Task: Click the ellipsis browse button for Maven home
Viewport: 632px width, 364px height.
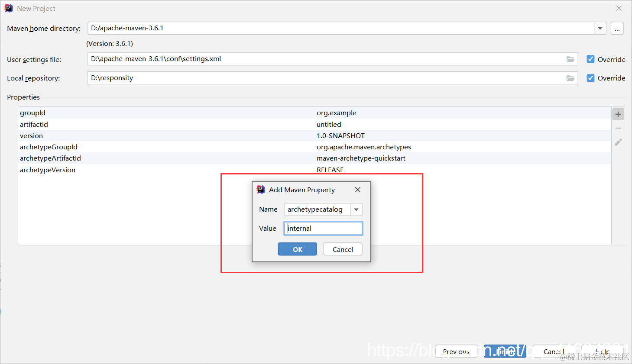Action: pos(617,29)
